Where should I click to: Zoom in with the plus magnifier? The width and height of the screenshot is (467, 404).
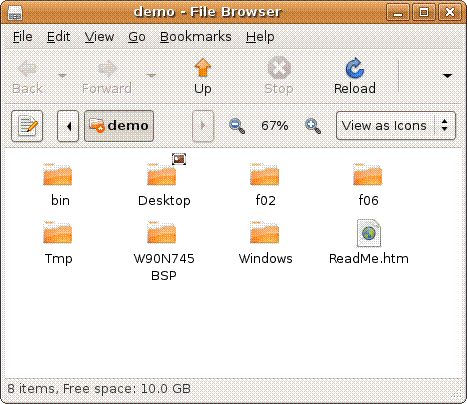click(x=313, y=126)
